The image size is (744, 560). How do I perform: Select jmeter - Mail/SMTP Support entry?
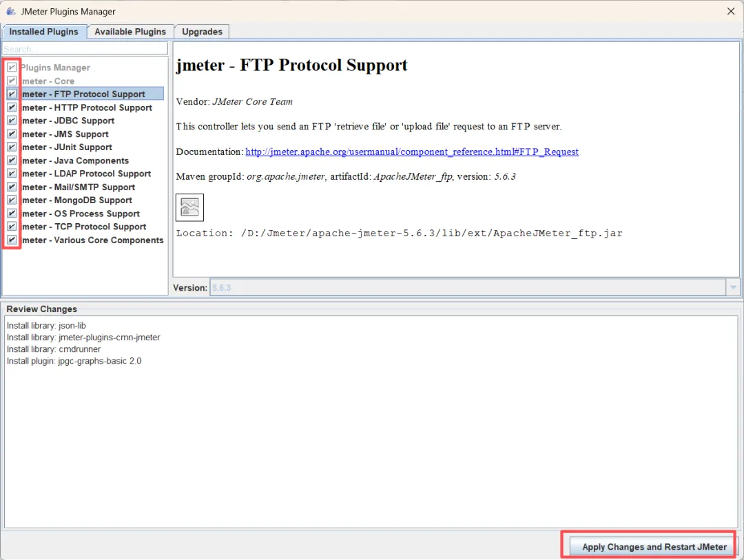79,187
